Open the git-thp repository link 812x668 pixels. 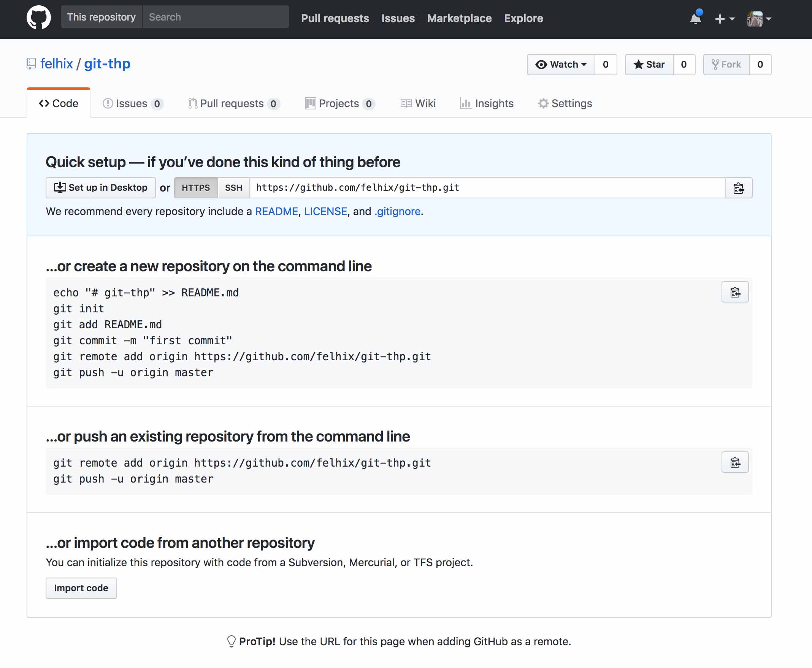coord(107,63)
